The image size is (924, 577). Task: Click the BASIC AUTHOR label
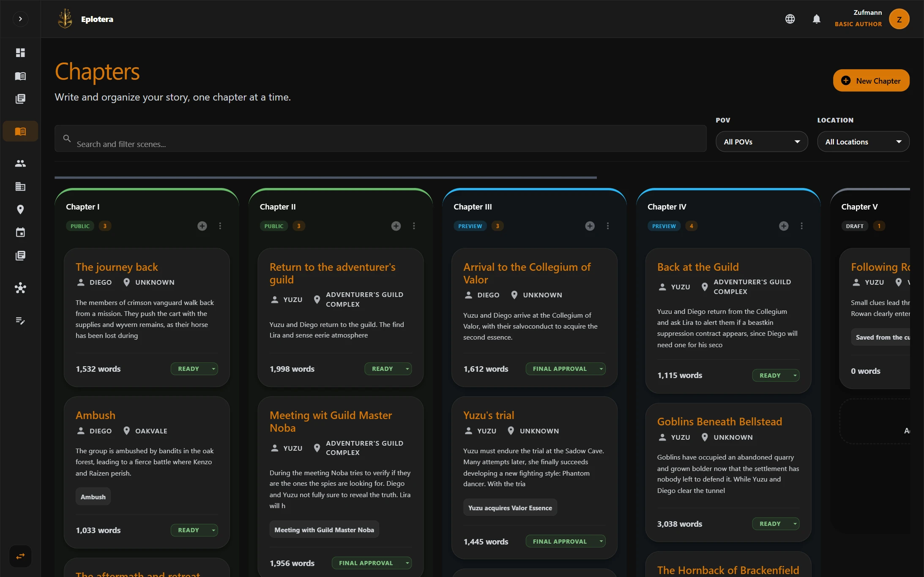pyautogui.click(x=858, y=24)
